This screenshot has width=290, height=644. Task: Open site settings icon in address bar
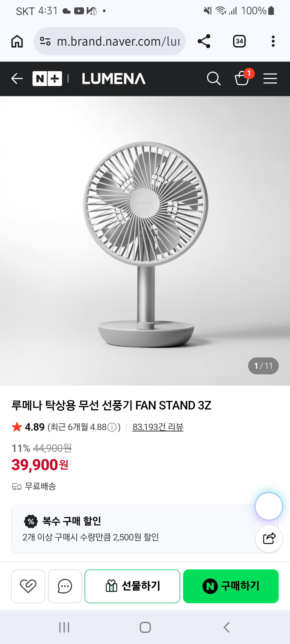[x=45, y=41]
